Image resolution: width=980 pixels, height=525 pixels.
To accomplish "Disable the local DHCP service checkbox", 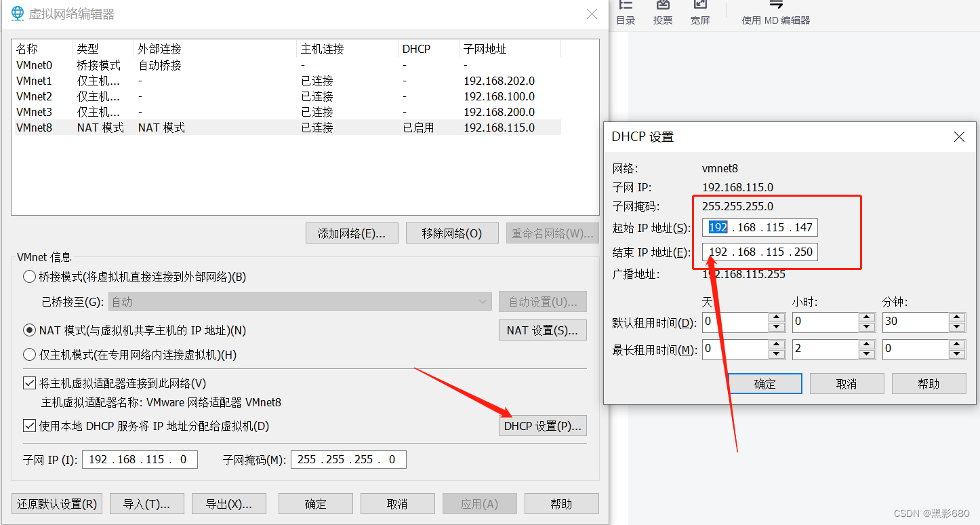I will (x=29, y=426).
